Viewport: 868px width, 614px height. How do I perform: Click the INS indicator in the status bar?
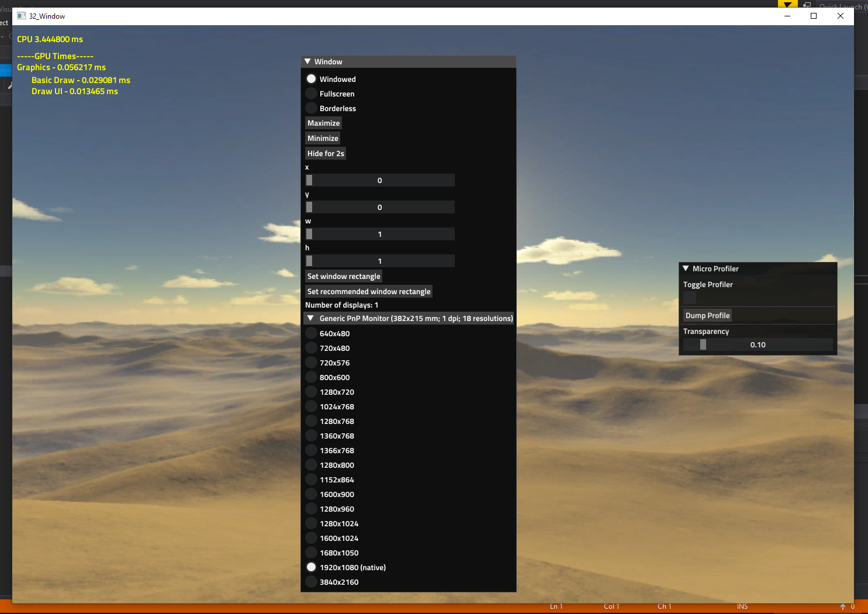(x=742, y=606)
